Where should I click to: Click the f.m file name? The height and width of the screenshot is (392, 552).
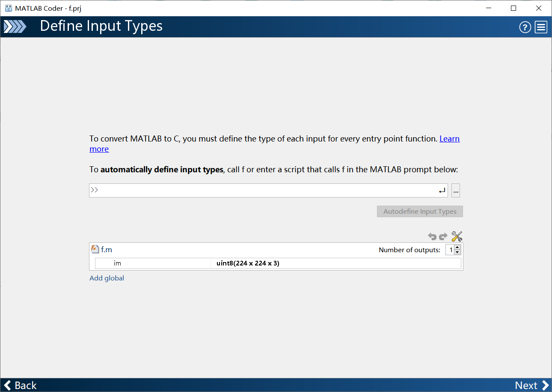pos(107,249)
